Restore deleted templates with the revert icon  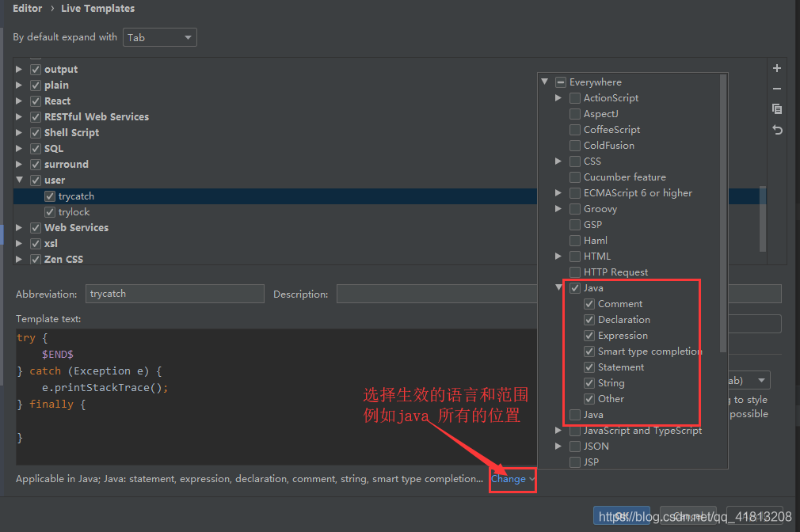point(777,130)
